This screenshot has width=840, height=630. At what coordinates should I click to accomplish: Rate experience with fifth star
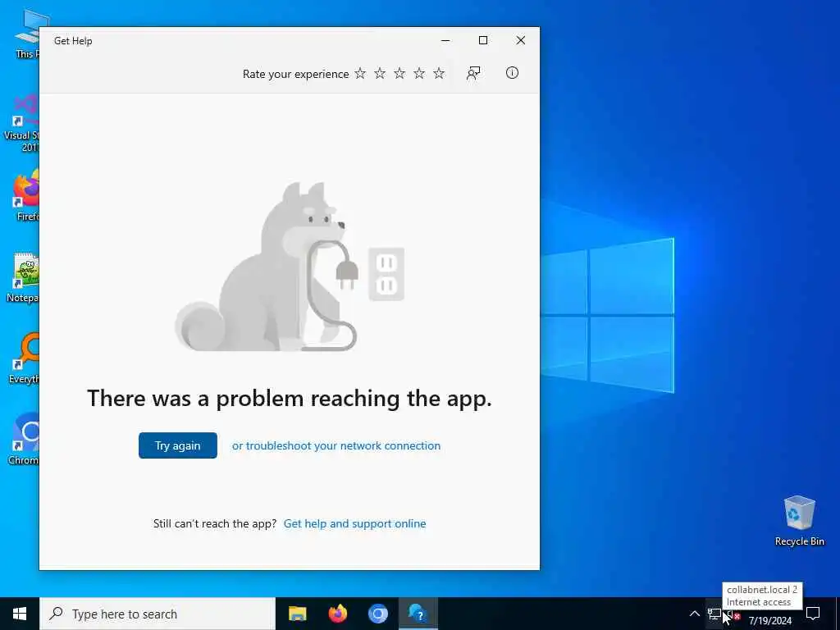pos(439,73)
